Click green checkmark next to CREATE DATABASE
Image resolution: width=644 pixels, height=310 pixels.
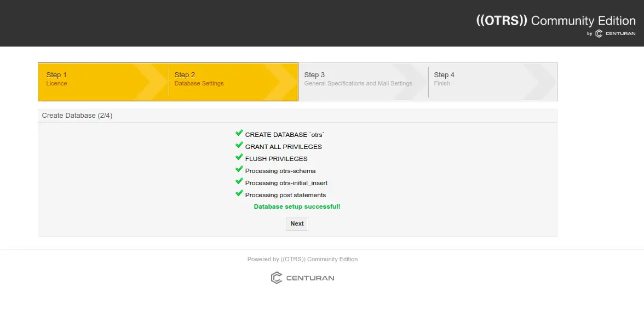coord(239,133)
